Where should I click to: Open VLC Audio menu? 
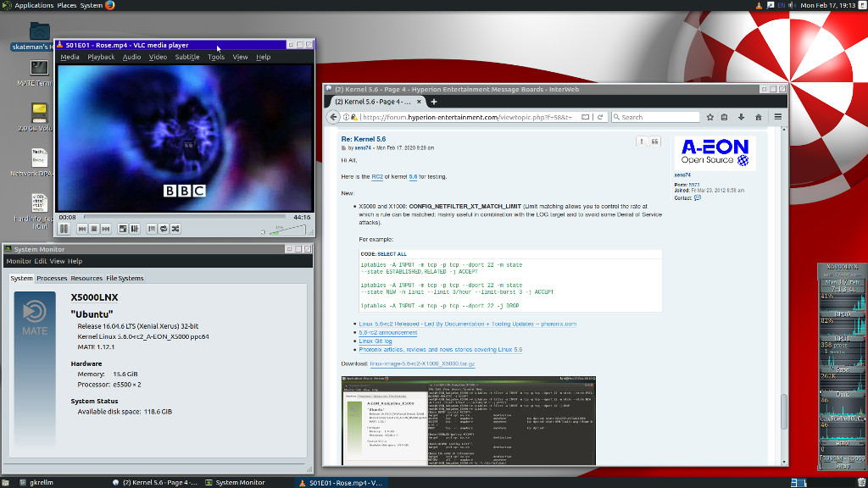point(131,57)
